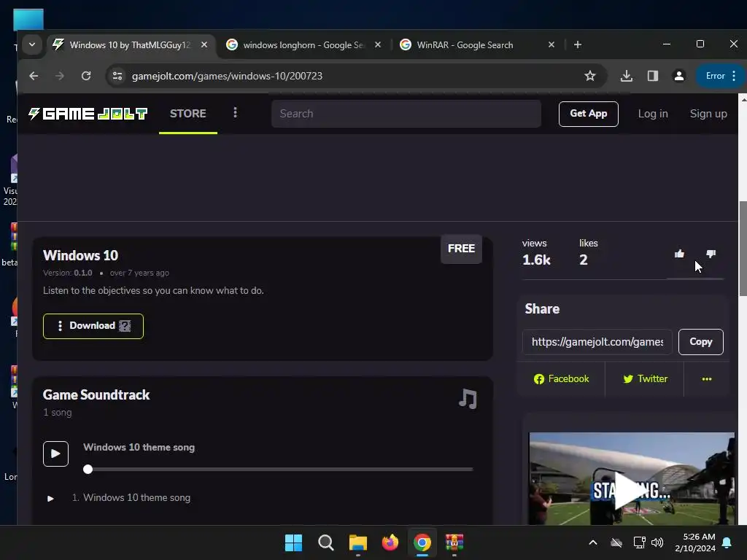This screenshot has width=747, height=560.
Task: Open more share options ellipsis
Action: (x=706, y=379)
